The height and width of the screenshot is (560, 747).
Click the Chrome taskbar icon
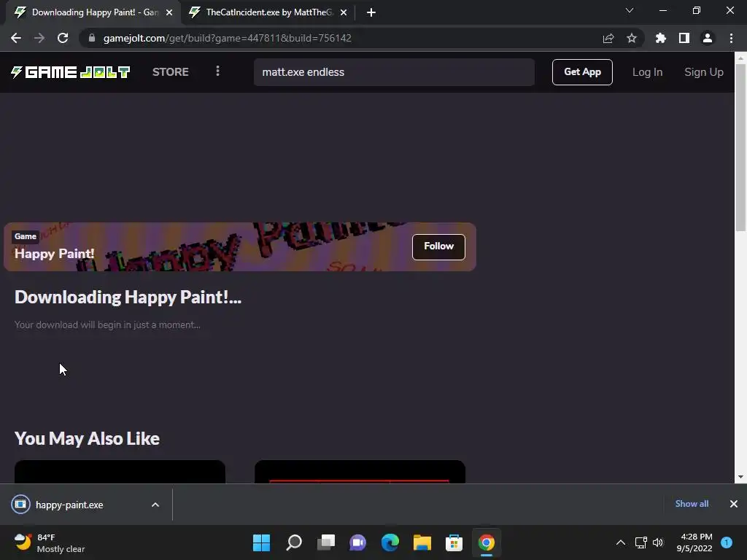click(x=487, y=542)
